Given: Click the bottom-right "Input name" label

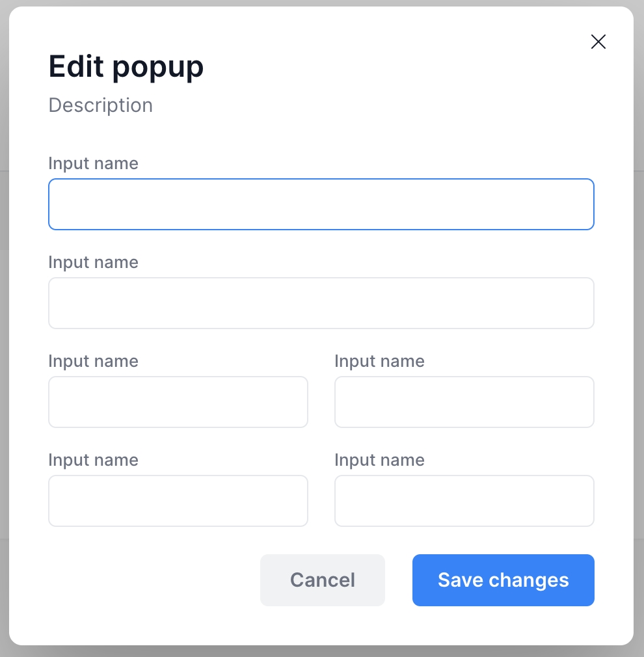Looking at the screenshot, I should coord(379,460).
